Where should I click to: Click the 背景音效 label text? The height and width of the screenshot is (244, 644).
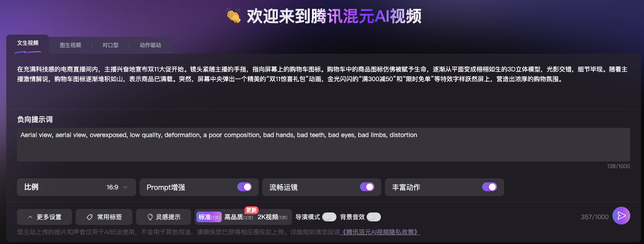point(352,217)
